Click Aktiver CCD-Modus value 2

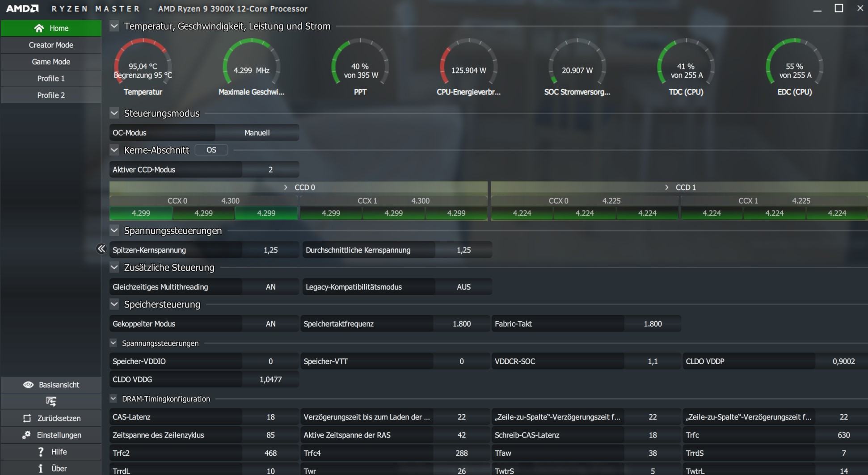[x=271, y=170]
